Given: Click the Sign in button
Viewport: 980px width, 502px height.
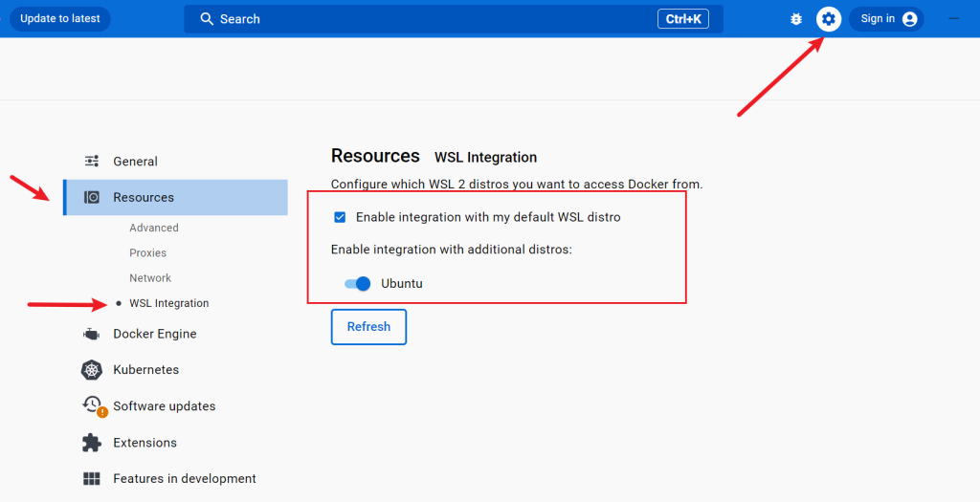Looking at the screenshot, I should point(886,19).
